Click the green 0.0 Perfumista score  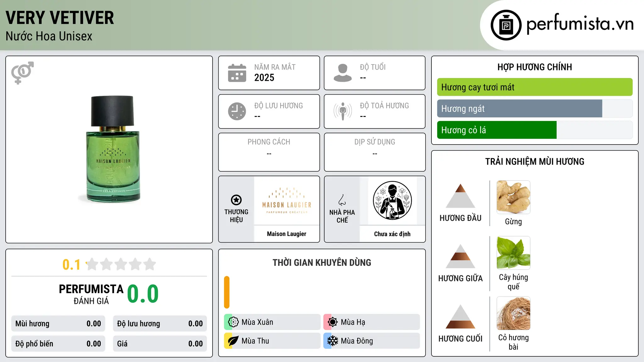143,294
